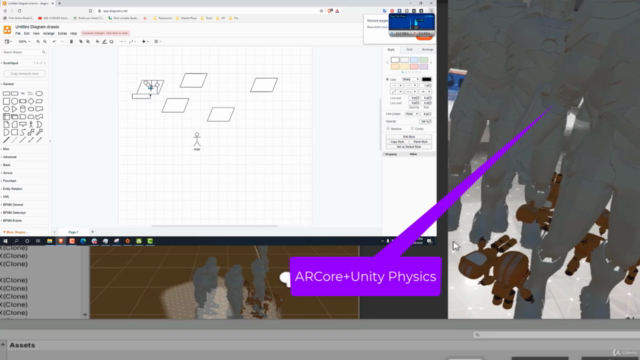Switch to the Text tab in format panel
The width and height of the screenshot is (640, 360).
(x=409, y=49)
